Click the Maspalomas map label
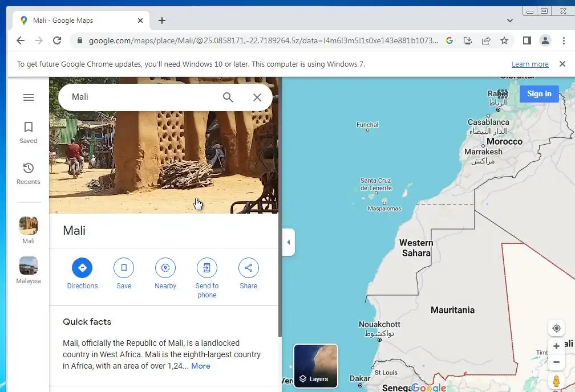This screenshot has width=575, height=392. 384,209
